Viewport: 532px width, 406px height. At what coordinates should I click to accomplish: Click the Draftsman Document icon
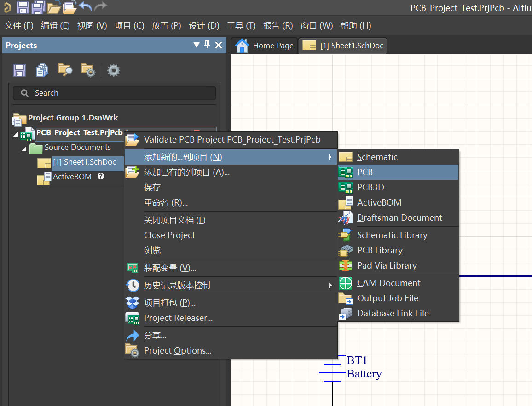tap(346, 218)
